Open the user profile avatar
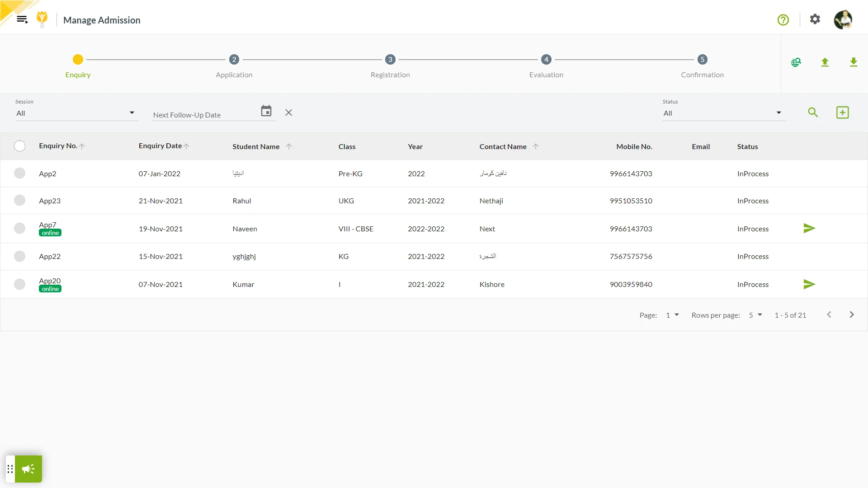Image resolution: width=868 pixels, height=488 pixels. 843,19
